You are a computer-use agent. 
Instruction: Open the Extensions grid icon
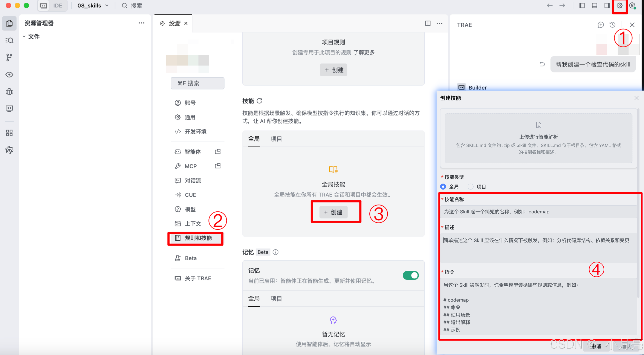point(9,133)
